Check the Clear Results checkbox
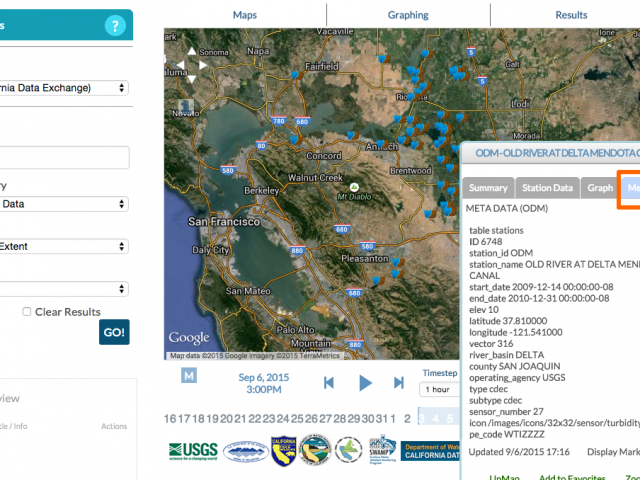Image resolution: width=640 pixels, height=480 pixels. pyautogui.click(x=27, y=312)
